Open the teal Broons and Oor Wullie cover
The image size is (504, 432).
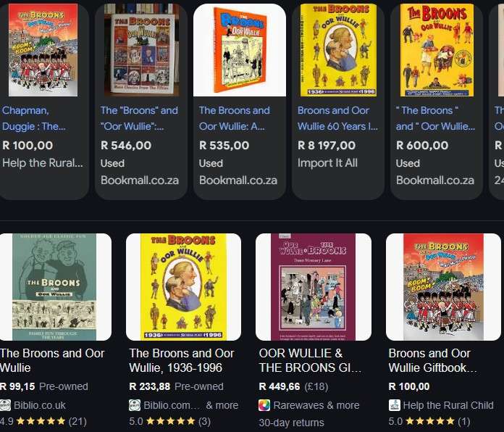click(x=54, y=287)
